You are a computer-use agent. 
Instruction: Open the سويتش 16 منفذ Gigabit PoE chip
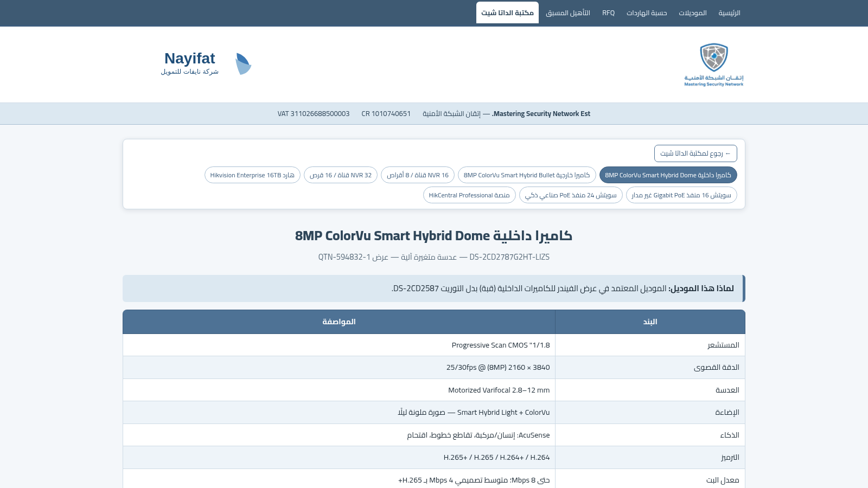[x=681, y=195]
